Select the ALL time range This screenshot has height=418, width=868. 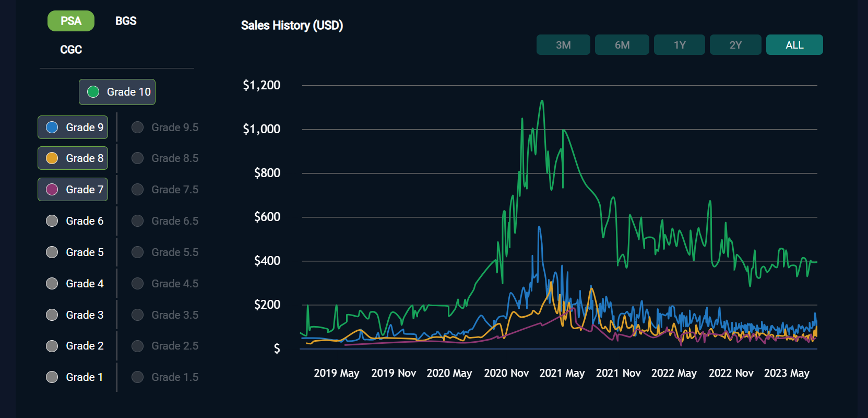click(x=794, y=45)
